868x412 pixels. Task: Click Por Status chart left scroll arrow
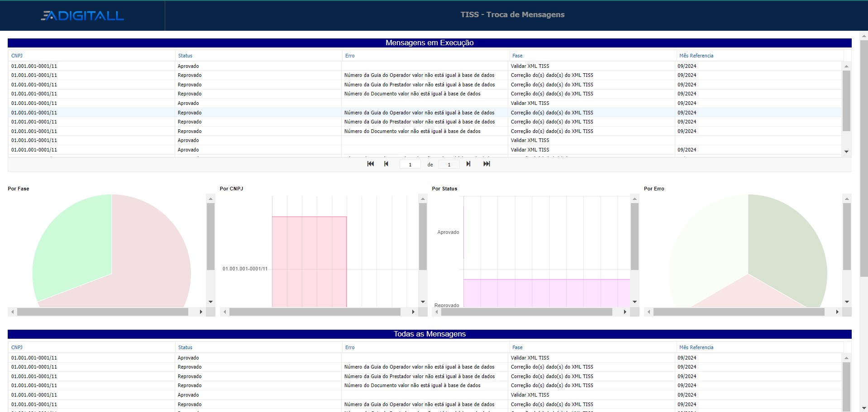[x=437, y=312]
